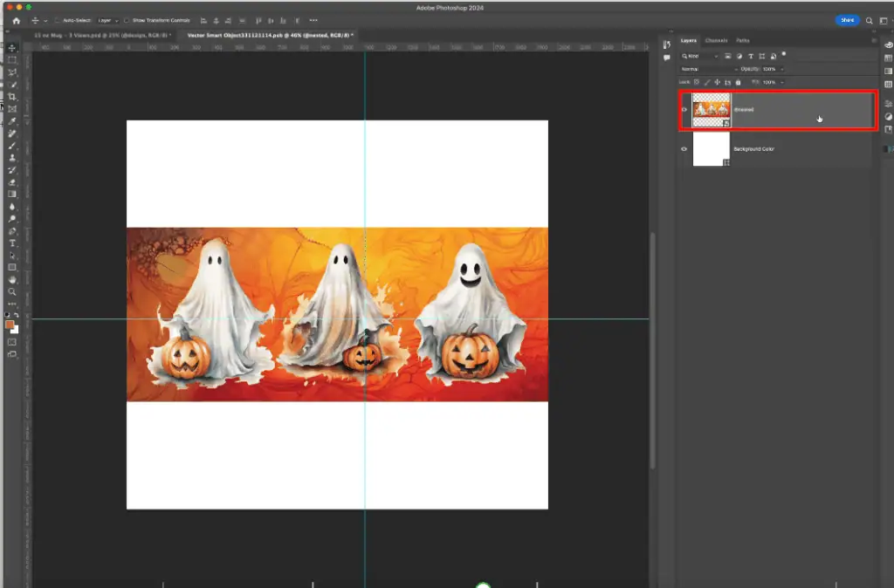This screenshot has width=894, height=588.
Task: Click the Share button
Action: [x=845, y=19]
